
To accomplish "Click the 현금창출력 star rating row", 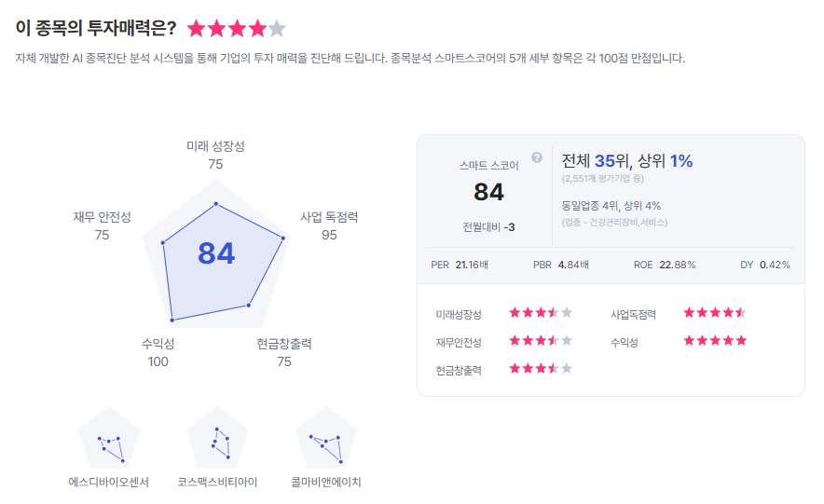I will coord(541,369).
